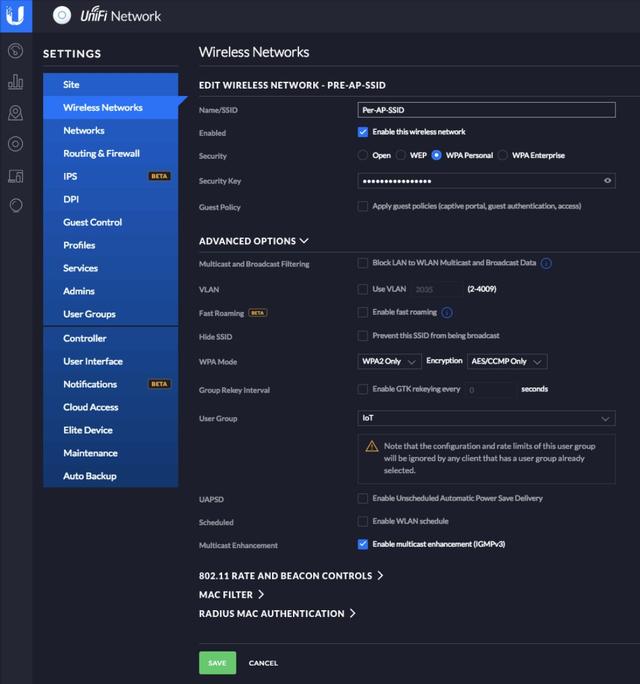
Task: Open Admins settings
Action: 111,291
